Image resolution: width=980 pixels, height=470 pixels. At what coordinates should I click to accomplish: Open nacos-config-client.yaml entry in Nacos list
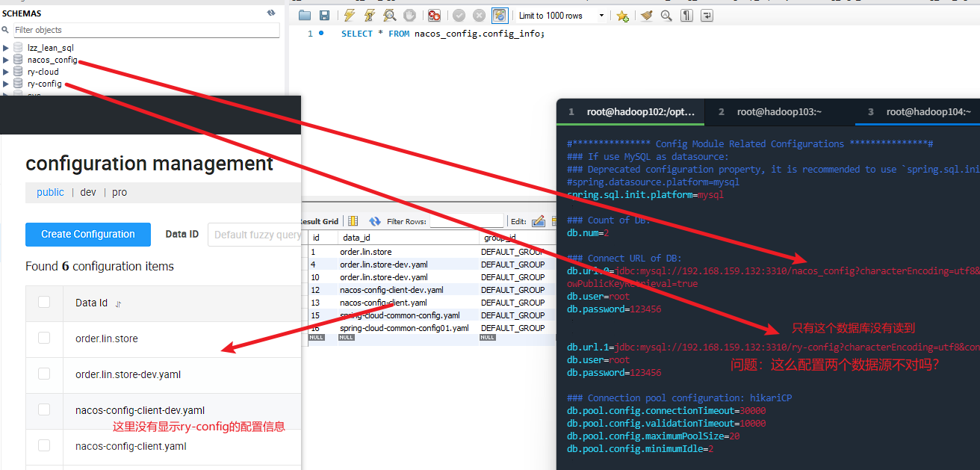[131, 446]
